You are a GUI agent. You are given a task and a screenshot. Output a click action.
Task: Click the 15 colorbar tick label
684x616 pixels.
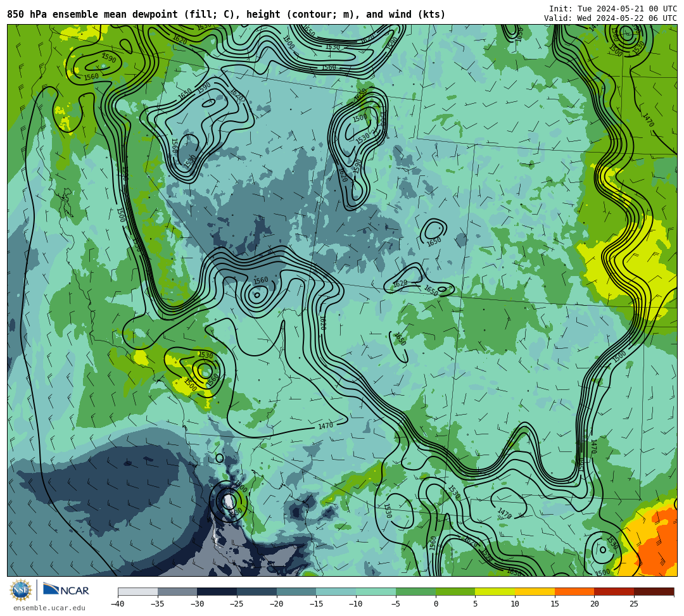tap(555, 604)
